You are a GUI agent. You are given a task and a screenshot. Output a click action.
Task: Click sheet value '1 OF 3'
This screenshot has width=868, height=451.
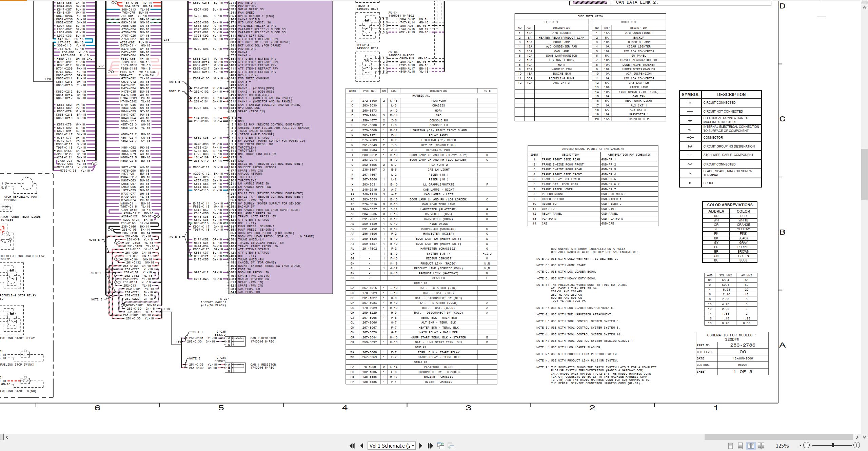click(x=743, y=372)
